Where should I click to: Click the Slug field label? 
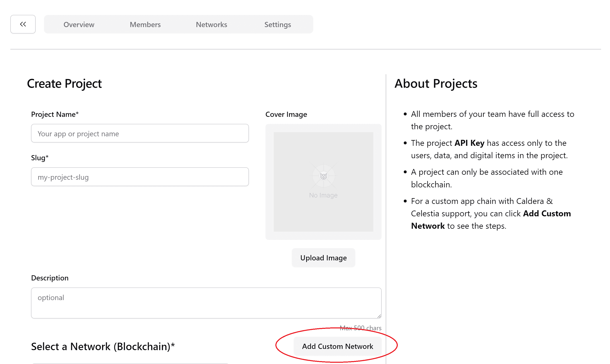point(40,158)
